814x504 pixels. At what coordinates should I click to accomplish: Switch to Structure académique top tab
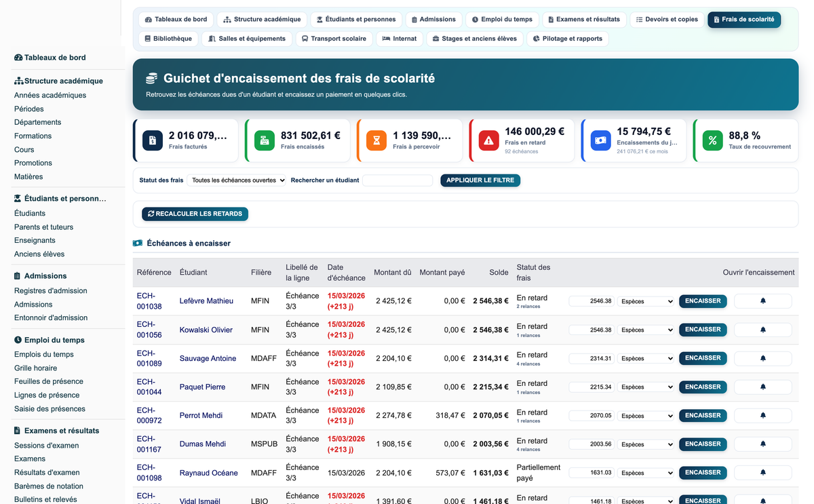tap(262, 20)
